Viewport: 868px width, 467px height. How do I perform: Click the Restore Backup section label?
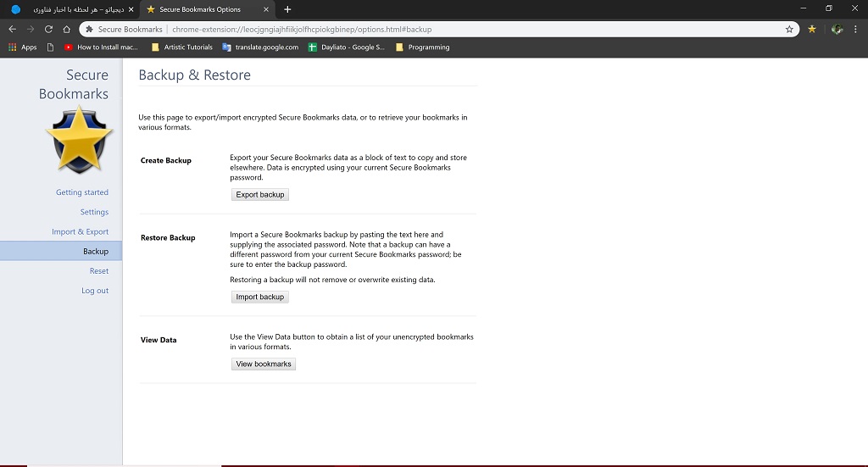pyautogui.click(x=168, y=238)
